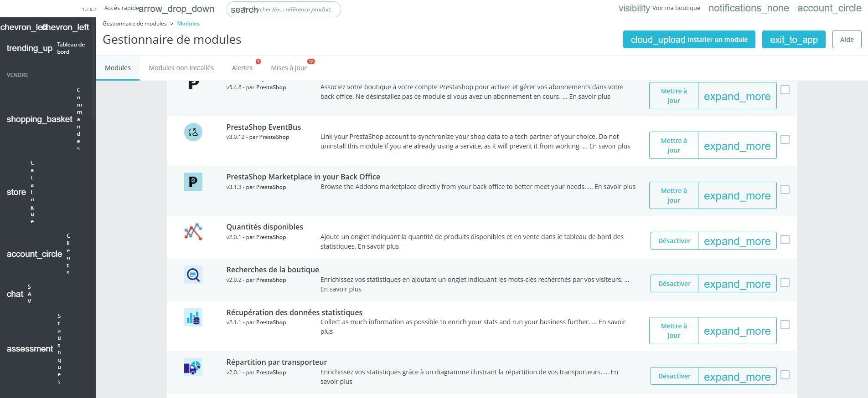Viewport: 868px width, 398px height.
Task: Click the exit_to_app button
Action: (794, 40)
